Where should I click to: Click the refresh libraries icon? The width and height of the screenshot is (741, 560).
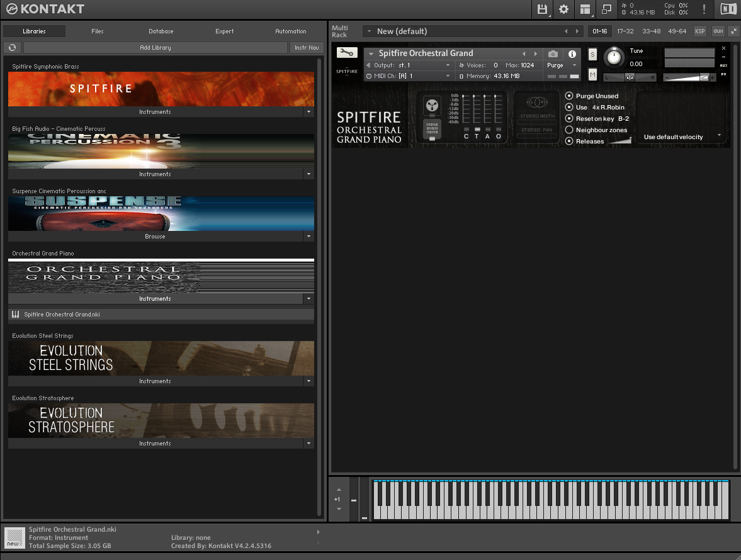coord(13,47)
